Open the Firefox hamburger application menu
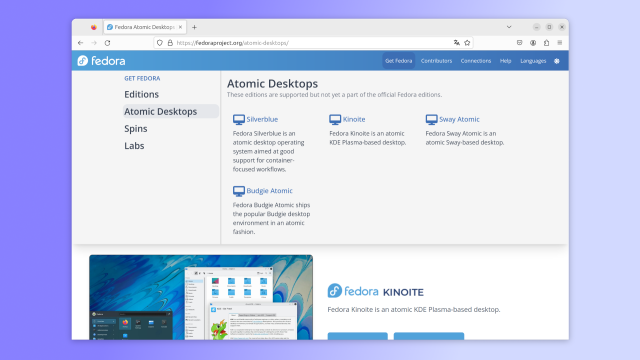Screen dimensions: 640x360 point(560,43)
